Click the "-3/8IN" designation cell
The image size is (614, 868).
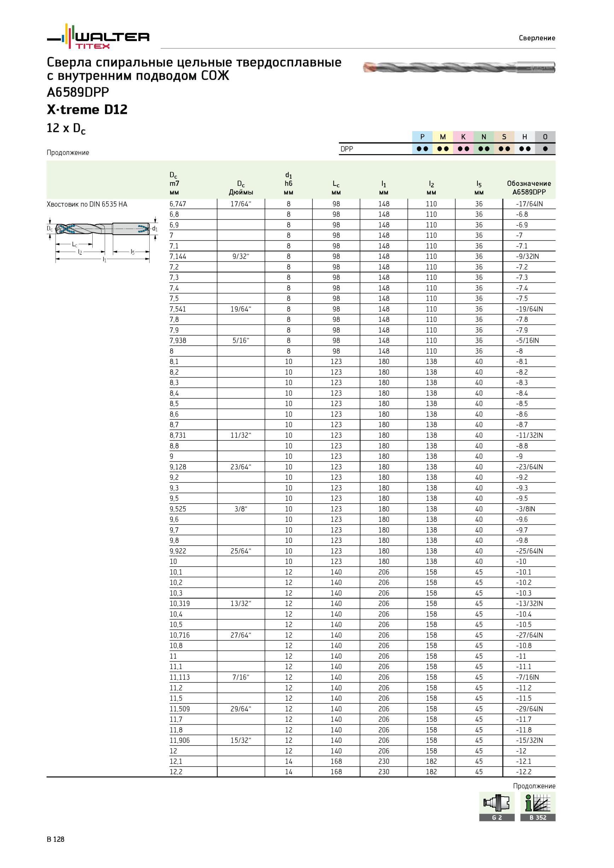click(526, 509)
